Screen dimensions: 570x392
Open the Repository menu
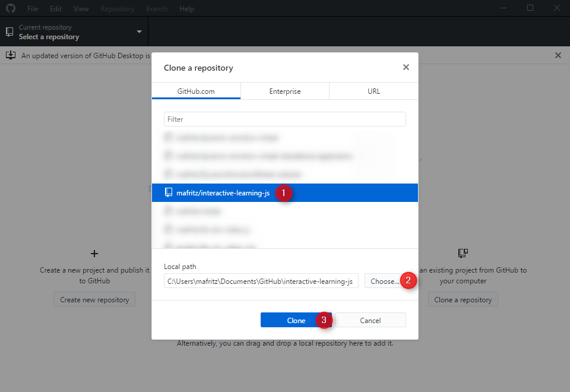(x=118, y=9)
